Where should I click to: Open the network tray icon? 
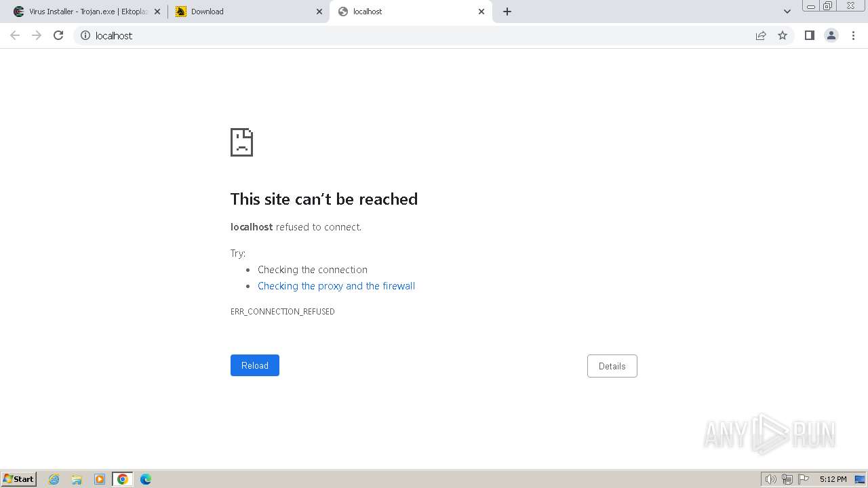tap(787, 479)
